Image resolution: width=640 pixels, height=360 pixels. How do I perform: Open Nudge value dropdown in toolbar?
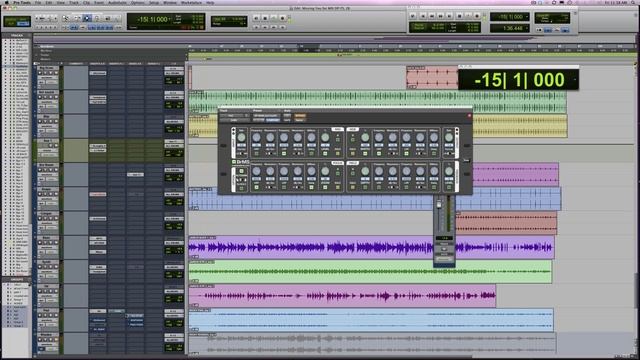pos(244,24)
